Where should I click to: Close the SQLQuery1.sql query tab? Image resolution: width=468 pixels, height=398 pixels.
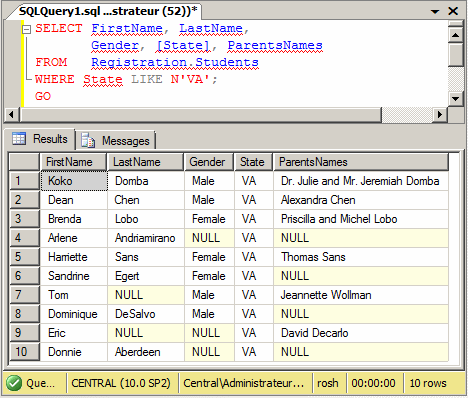pos(453,11)
